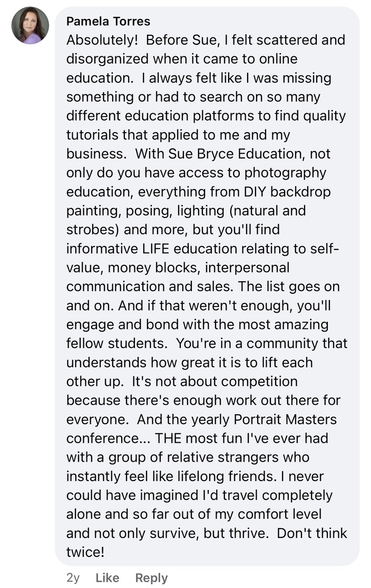Click the "money blocks" phrase
The width and height of the screenshot is (371, 588).
pos(152,268)
